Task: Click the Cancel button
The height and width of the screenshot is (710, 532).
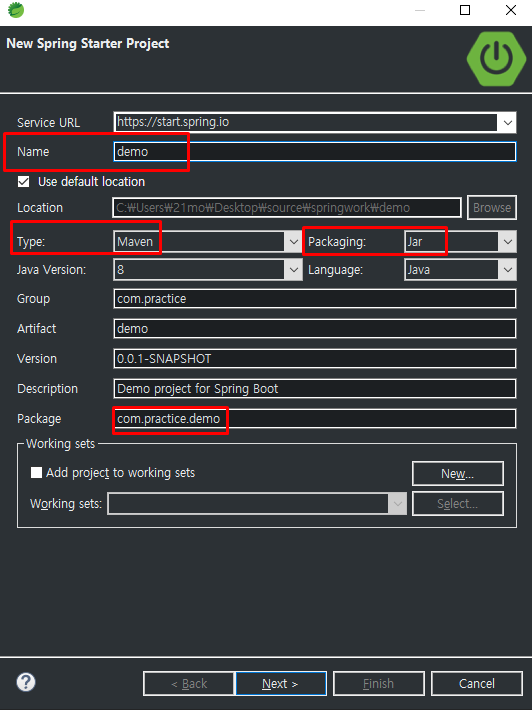Action: click(477, 683)
